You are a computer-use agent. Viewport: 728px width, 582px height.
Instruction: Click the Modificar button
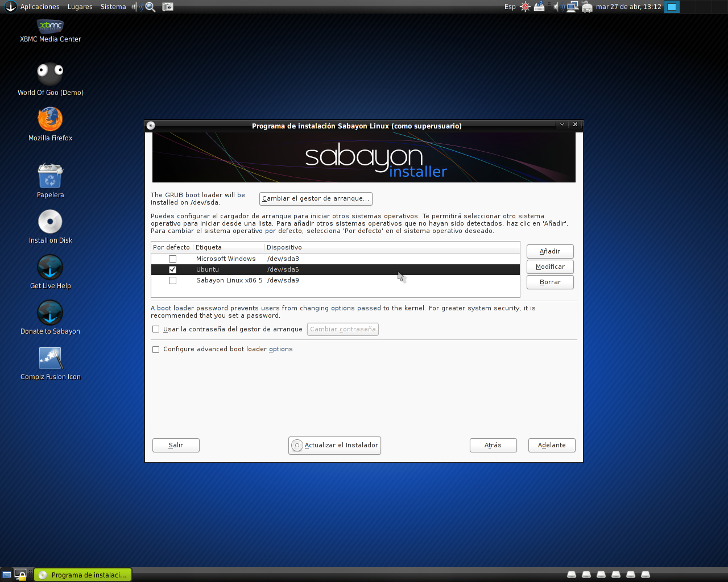point(550,267)
